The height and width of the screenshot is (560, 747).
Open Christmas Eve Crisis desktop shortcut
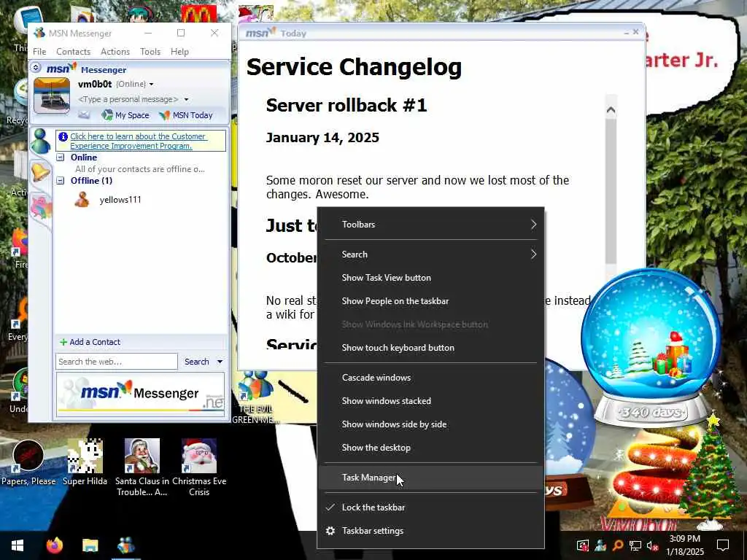click(199, 467)
